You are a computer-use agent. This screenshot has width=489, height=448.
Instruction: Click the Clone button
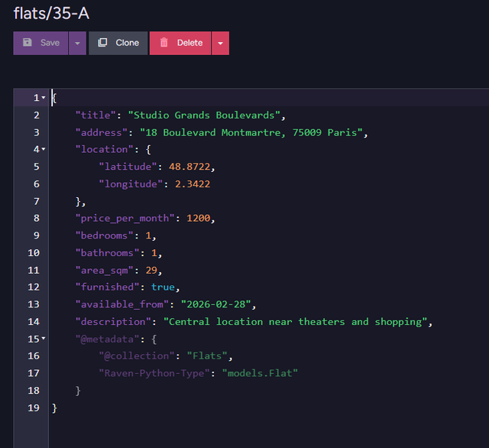pos(118,43)
